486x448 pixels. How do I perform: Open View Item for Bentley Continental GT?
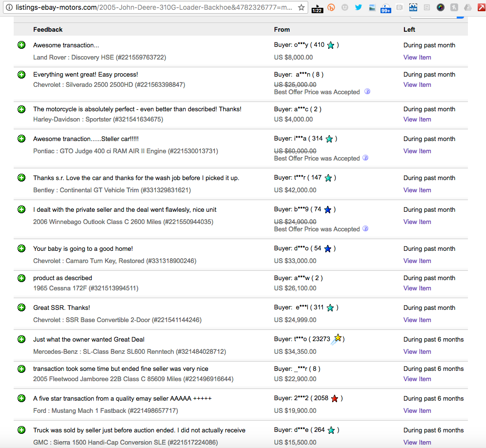417,190
